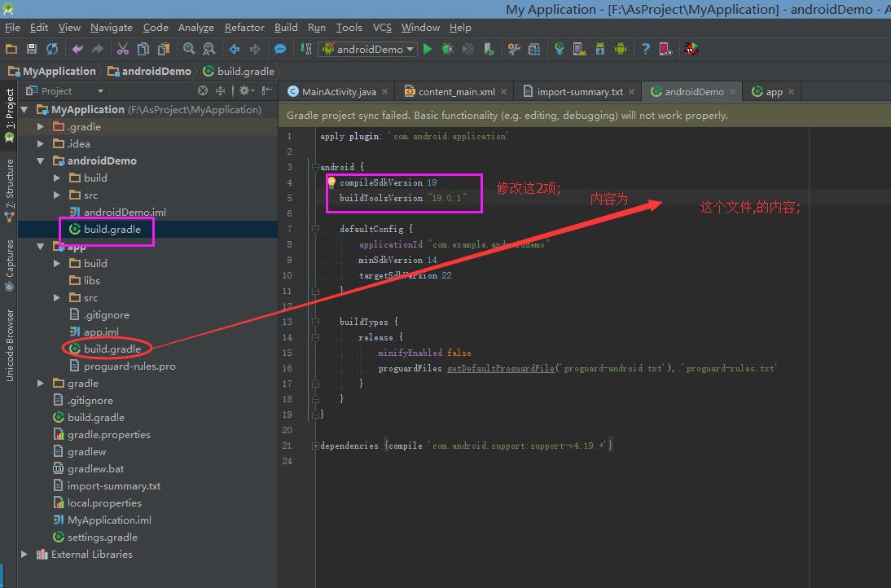Click the Attach debugger to process icon
Image resolution: width=891 pixels, height=588 pixels.
coord(489,50)
